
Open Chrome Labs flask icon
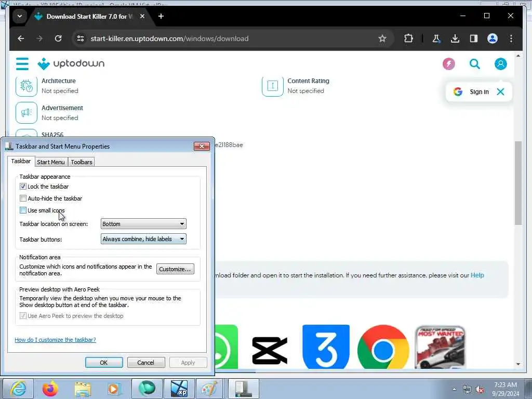click(x=436, y=38)
